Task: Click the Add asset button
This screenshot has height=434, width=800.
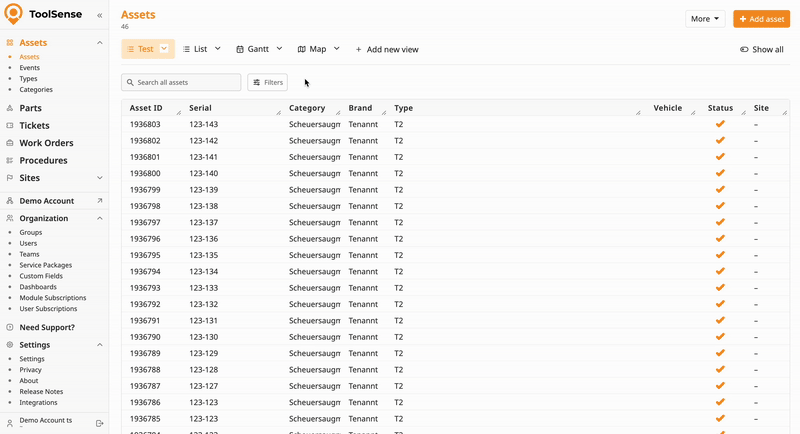Action: point(761,19)
